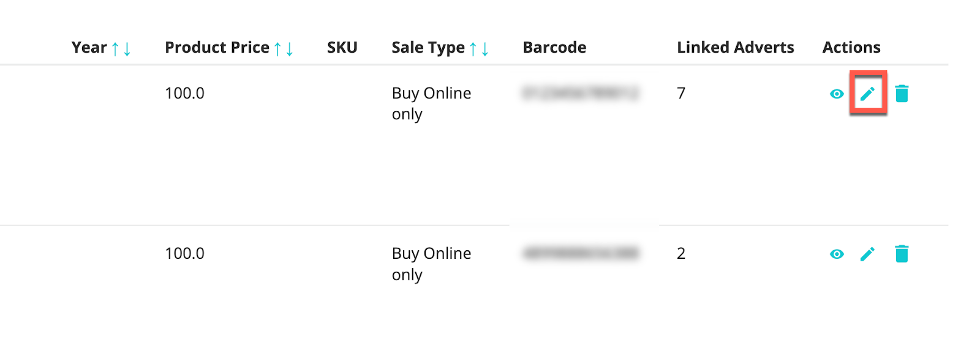Sort Sale Type descending with down arrow
Viewport: 980px width, 358px height.
[x=484, y=49]
